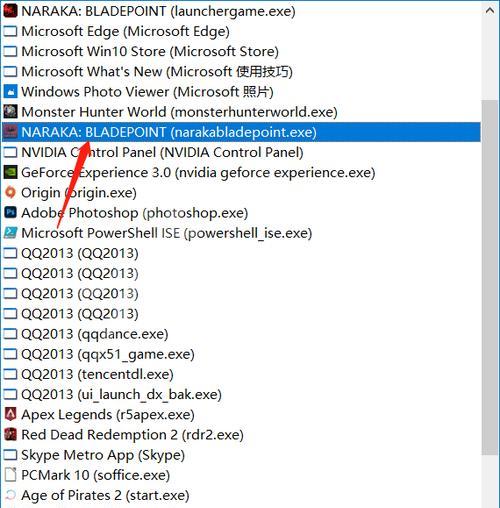Click the Monster Hunter World icon

point(10,112)
